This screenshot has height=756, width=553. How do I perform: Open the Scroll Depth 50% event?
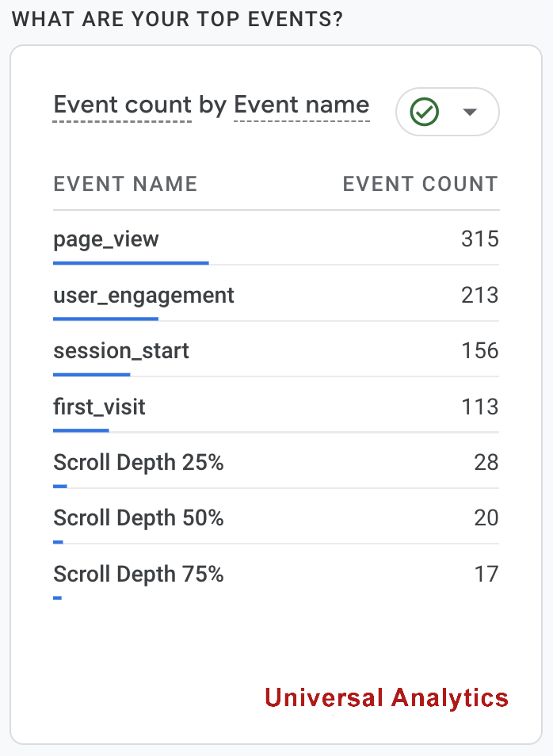pyautogui.click(x=138, y=518)
